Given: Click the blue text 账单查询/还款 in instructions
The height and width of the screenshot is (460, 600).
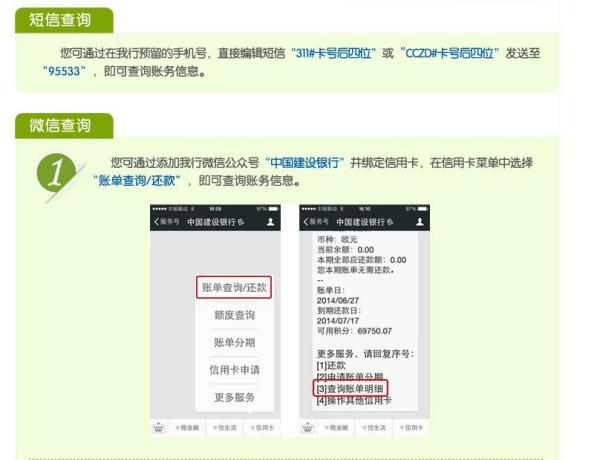Looking at the screenshot, I should (137, 180).
